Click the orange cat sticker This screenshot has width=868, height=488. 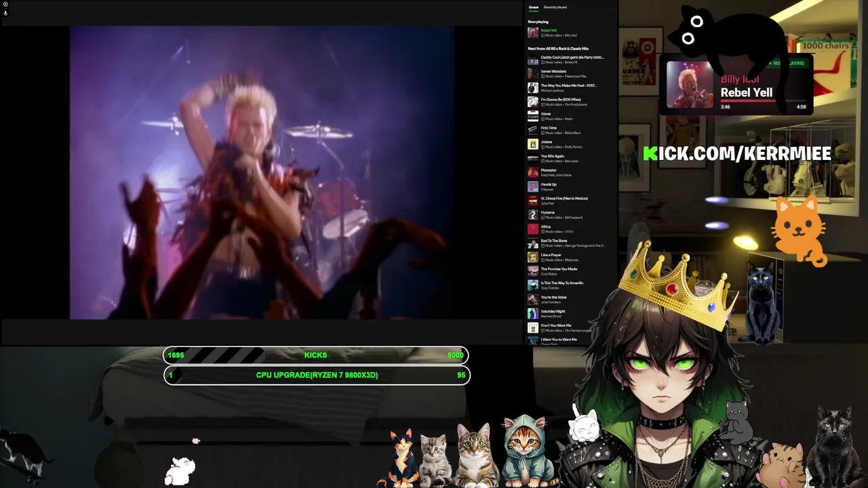800,230
